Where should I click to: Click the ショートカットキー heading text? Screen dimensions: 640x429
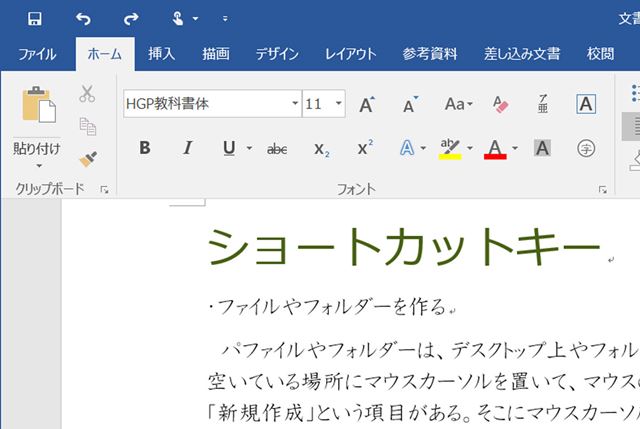click(404, 247)
